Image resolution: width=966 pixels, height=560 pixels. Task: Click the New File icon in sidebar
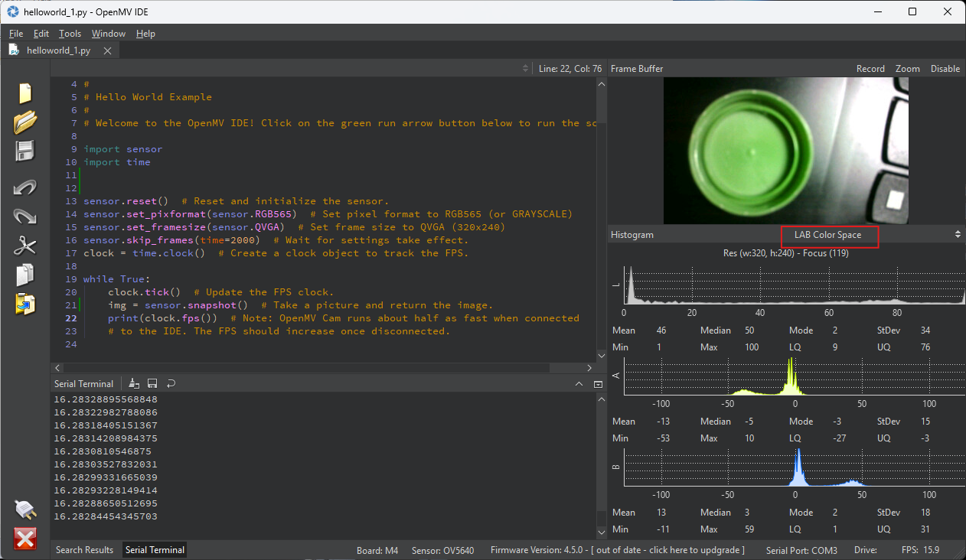coord(25,93)
